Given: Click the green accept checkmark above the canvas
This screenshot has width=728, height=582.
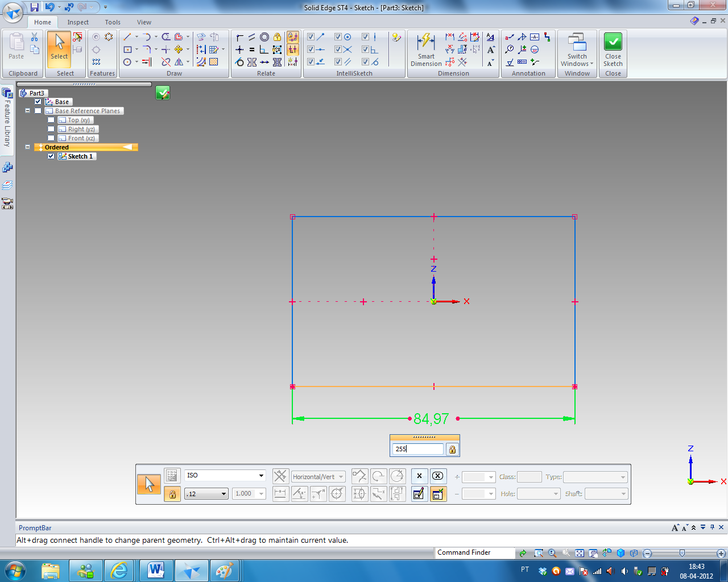Looking at the screenshot, I should click(x=163, y=93).
